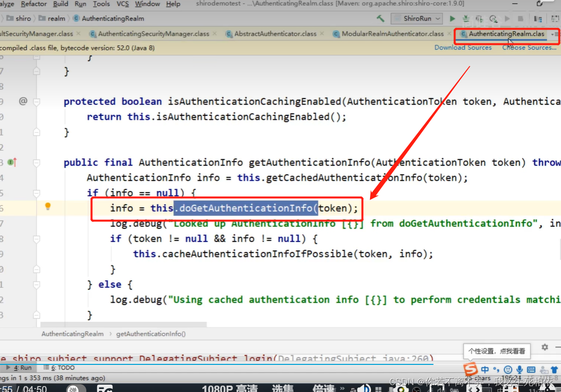
Task: Close the AuthenticatingSecurityManager.class tab
Action: pos(215,34)
